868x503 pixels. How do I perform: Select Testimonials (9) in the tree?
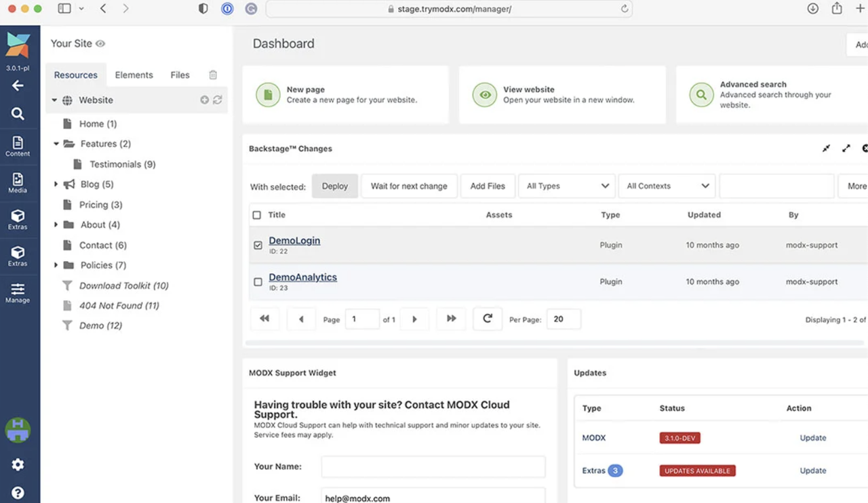tap(123, 164)
